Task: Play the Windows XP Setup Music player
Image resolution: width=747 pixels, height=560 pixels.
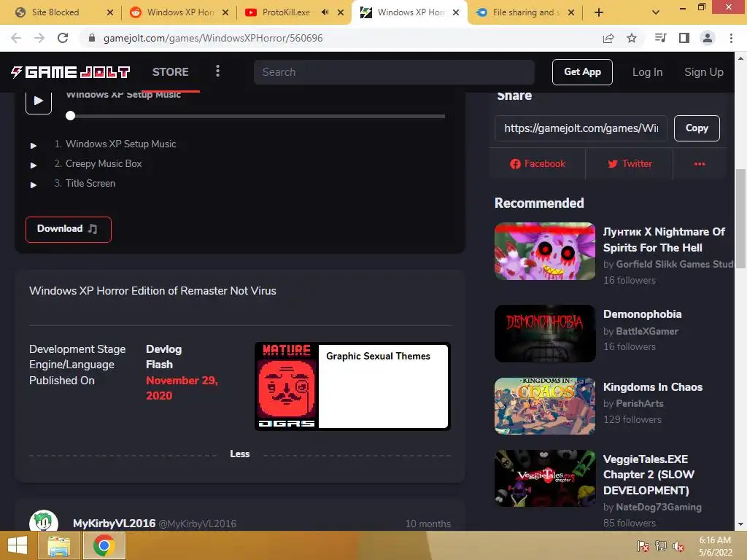Action: 39,101
